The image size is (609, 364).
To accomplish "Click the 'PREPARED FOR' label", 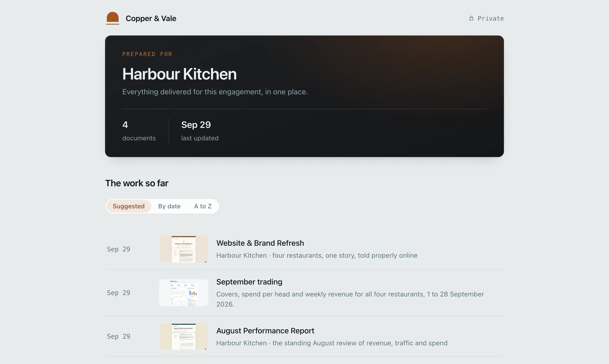I will click(147, 54).
